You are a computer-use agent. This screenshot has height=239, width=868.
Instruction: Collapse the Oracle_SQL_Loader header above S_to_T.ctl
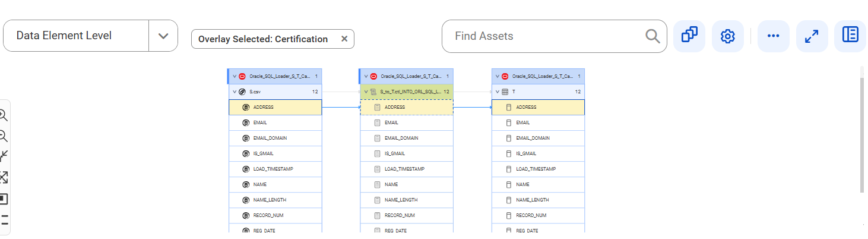point(366,76)
